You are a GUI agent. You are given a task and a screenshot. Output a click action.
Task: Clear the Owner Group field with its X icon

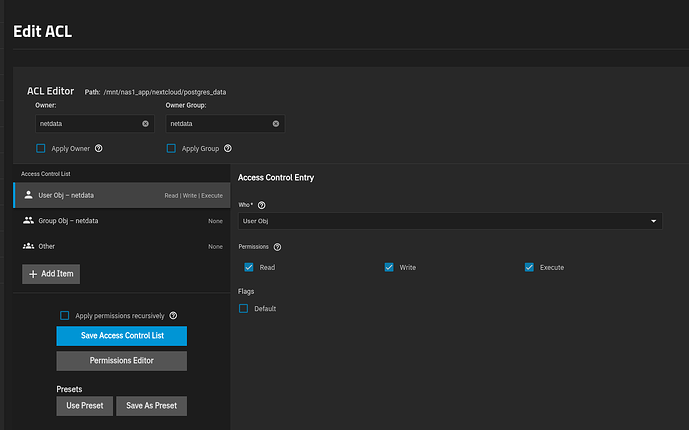tap(276, 124)
